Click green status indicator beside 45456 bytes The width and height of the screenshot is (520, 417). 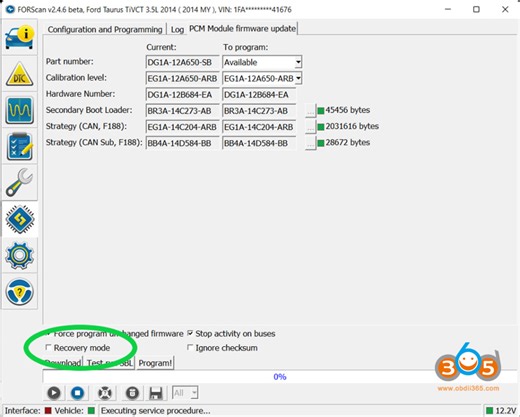pyautogui.click(x=321, y=111)
